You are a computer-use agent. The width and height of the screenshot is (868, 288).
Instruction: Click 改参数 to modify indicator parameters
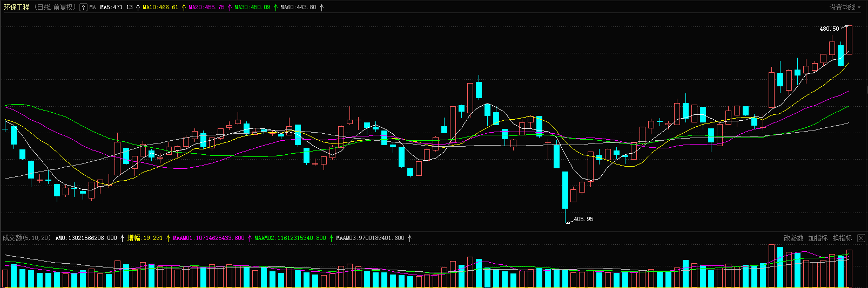pyautogui.click(x=793, y=238)
